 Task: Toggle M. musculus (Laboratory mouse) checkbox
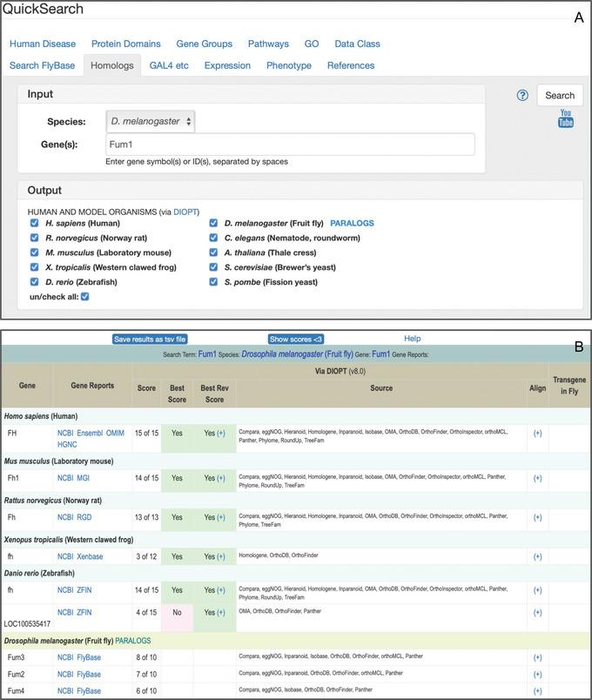click(x=34, y=252)
